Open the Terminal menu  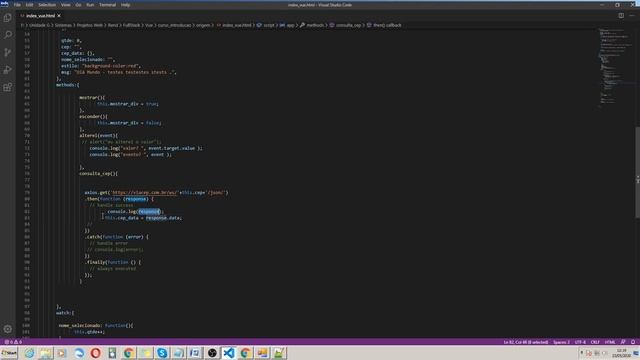click(x=108, y=5)
